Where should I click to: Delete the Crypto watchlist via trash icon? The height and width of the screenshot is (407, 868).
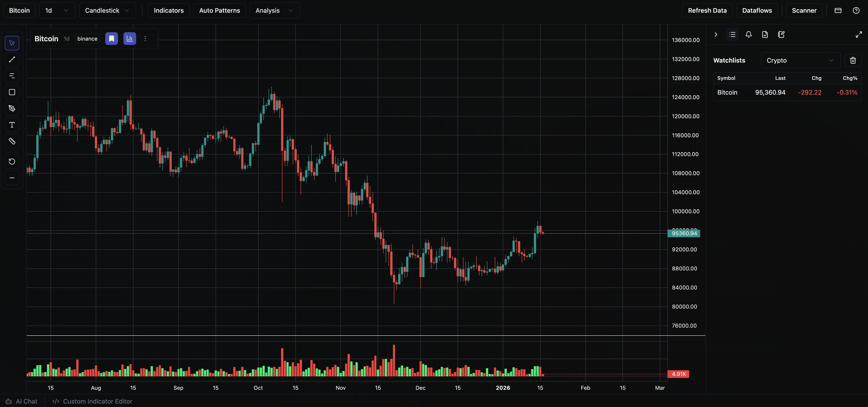tap(853, 60)
